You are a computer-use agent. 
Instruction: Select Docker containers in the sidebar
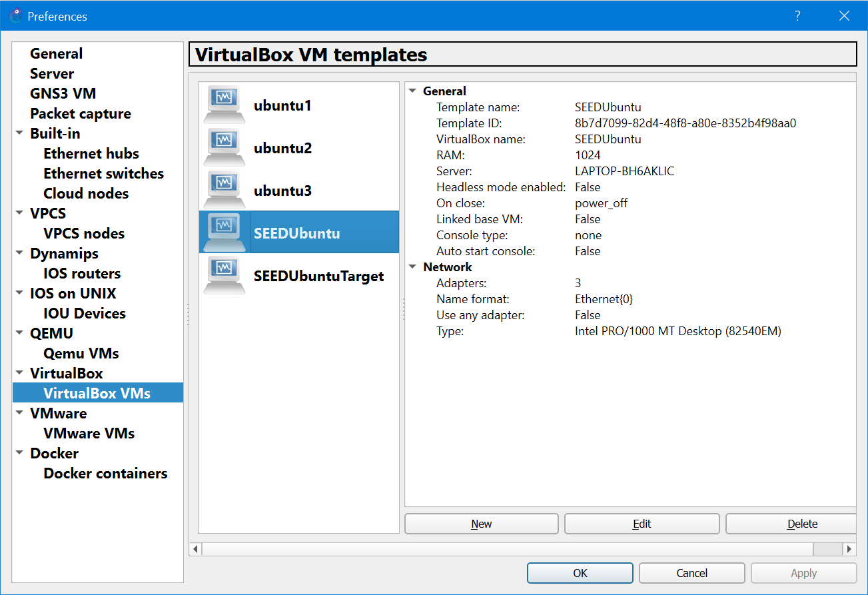point(105,474)
